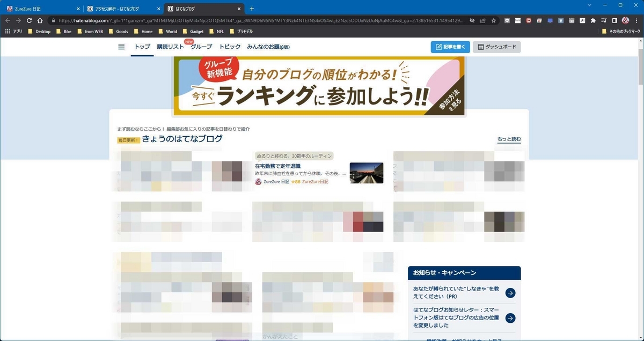Open the 購読リスト navigation tab

170,47
